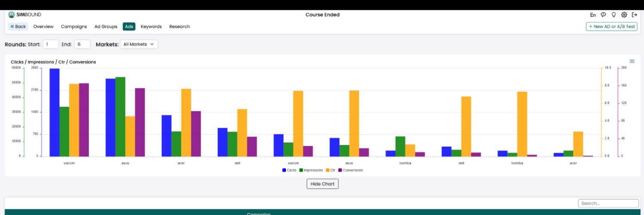Switch to the Research tab
Image resolution: width=644 pixels, height=215 pixels.
pyautogui.click(x=179, y=27)
